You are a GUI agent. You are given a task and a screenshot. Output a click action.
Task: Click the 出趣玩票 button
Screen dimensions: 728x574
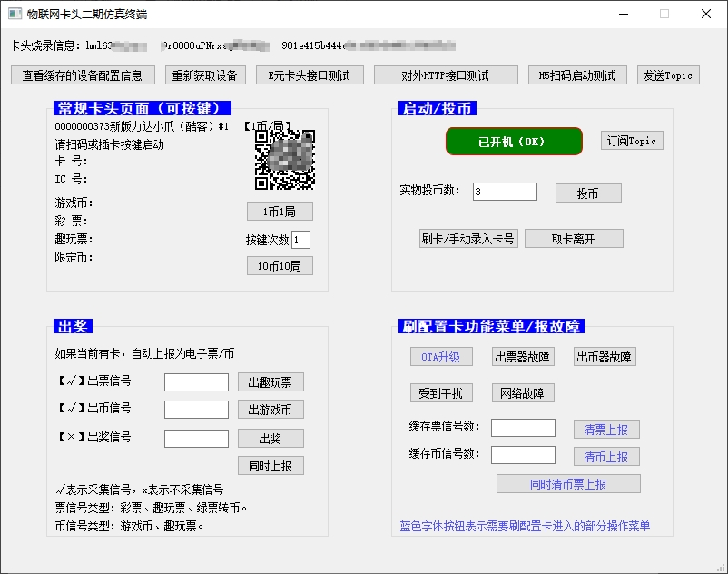(271, 382)
